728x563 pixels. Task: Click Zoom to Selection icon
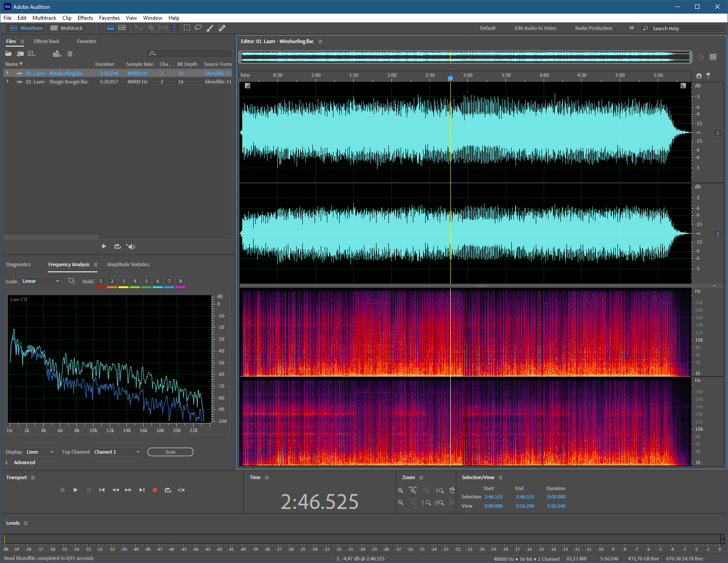[439, 502]
